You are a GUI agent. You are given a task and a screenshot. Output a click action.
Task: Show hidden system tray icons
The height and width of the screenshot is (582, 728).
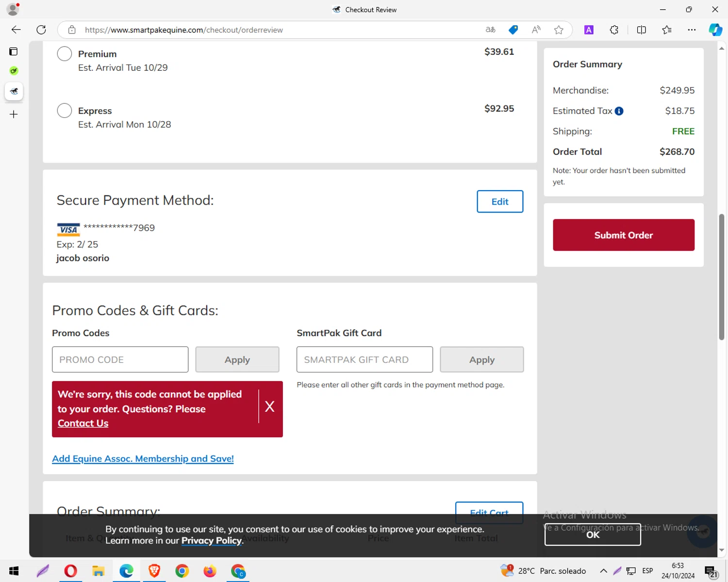[x=603, y=571]
